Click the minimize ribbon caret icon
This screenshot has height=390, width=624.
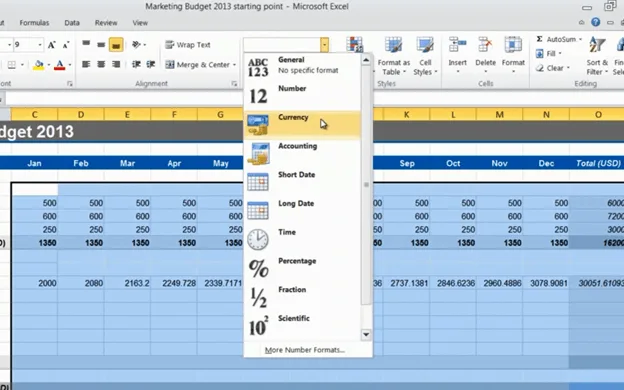click(x=581, y=23)
